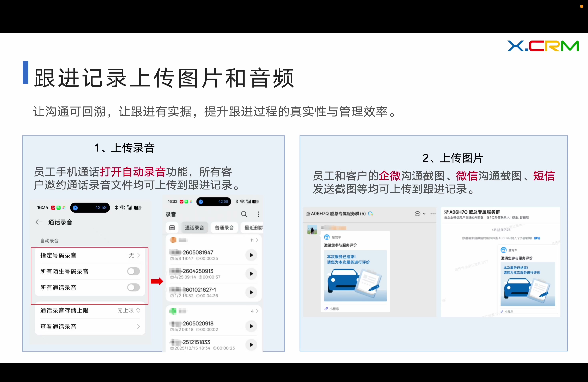Screen dimensions: 588x382
Task: Tap the folder icon beside 通话录音 tab
Action: point(172,228)
